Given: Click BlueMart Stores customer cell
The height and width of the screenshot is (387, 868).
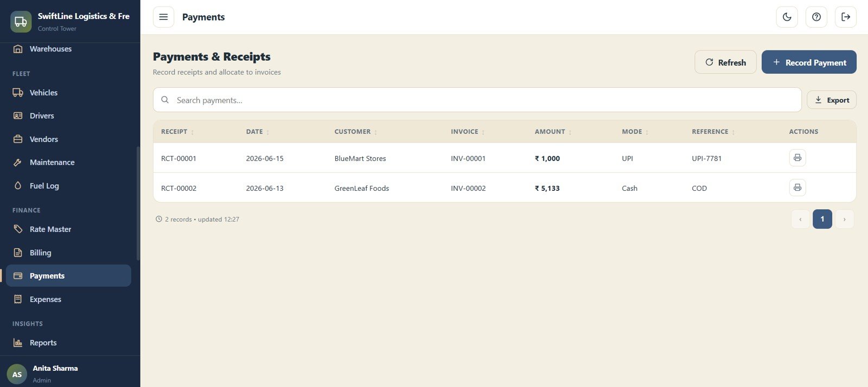Looking at the screenshot, I should [360, 158].
